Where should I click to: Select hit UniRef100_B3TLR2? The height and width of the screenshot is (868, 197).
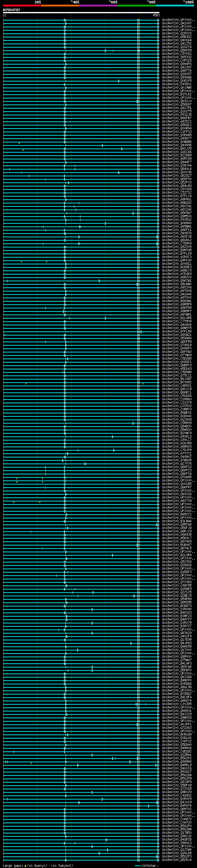177,94
